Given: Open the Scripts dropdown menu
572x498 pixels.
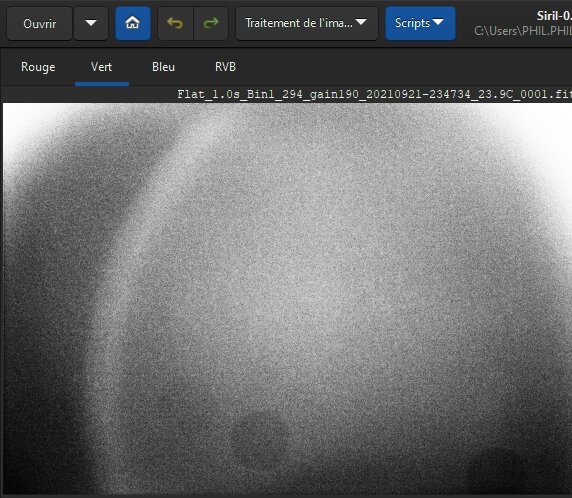Looking at the screenshot, I should click(x=420, y=23).
